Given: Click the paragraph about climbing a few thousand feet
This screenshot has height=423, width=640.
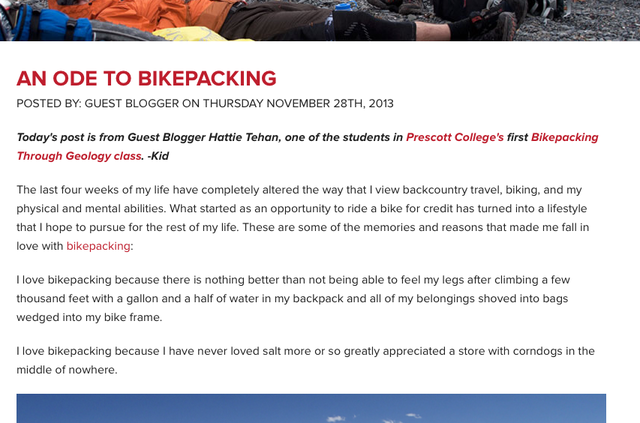Looking at the screenshot, I should pos(293,298).
